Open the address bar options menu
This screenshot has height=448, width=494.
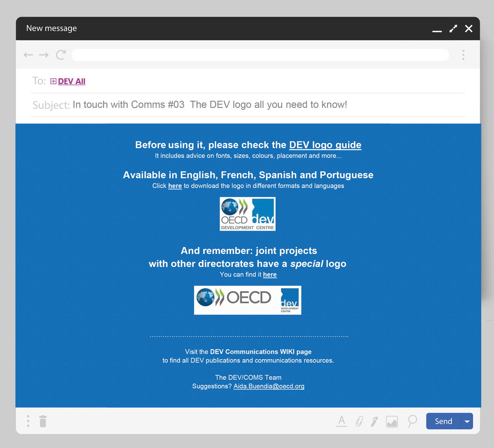[x=463, y=55]
